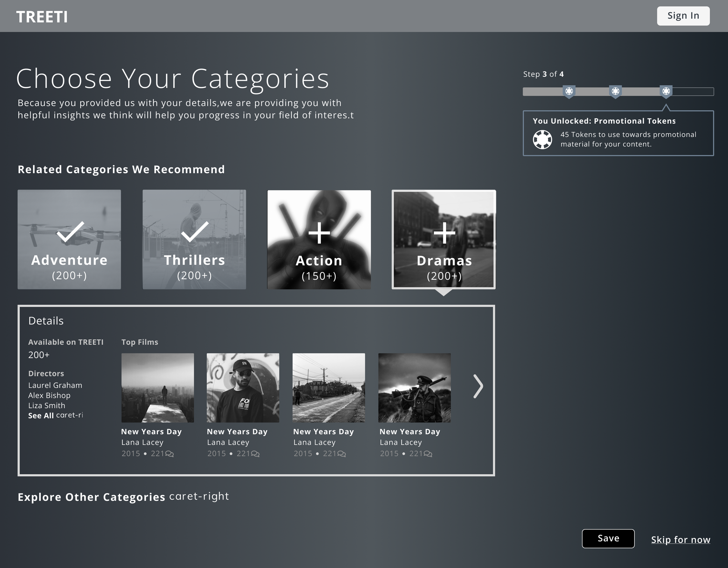The height and width of the screenshot is (568, 728).
Task: Click the first progress step badge
Action: [x=569, y=91]
